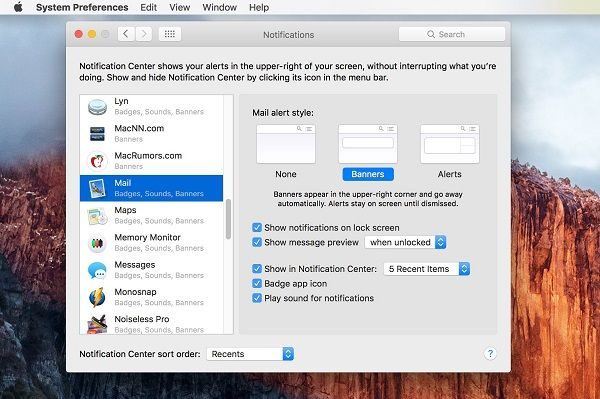
Task: Open the Apple menu
Action: 18,7
